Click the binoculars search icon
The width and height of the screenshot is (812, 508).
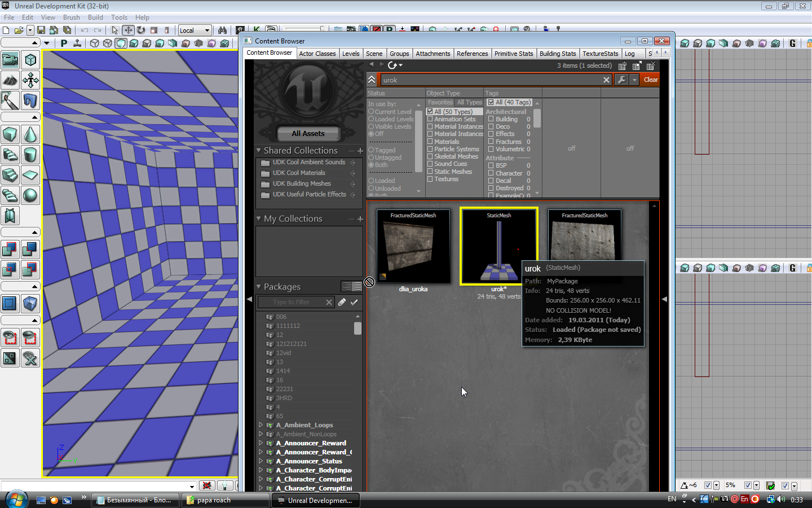coord(222,30)
